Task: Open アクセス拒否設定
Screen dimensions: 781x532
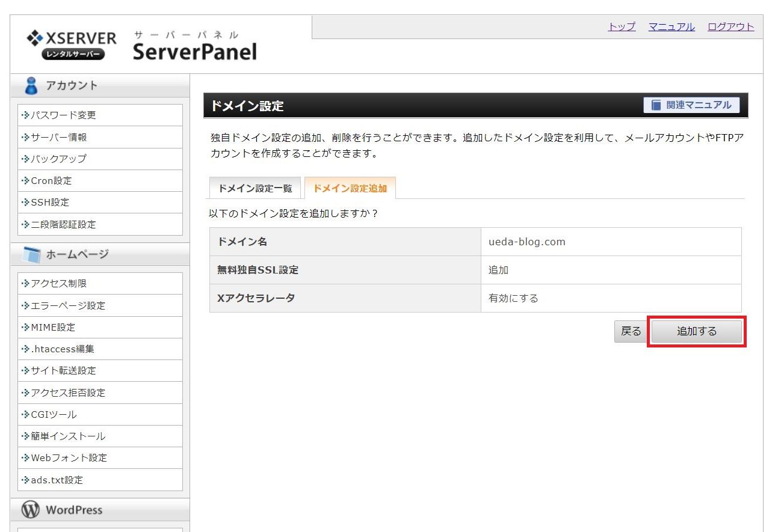Action: pos(100,393)
